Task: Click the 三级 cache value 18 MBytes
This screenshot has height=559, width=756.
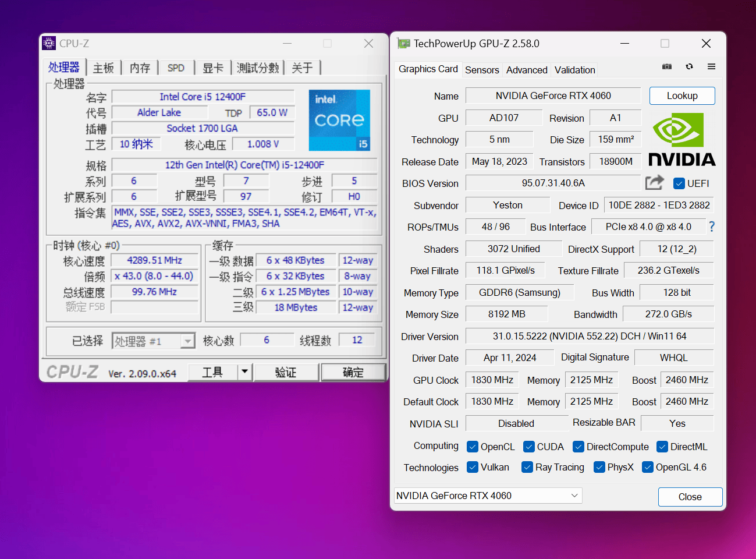Action: tap(296, 307)
